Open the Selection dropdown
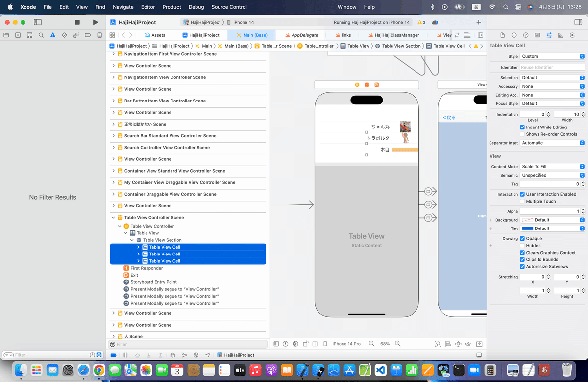588x382 pixels. 552,78
